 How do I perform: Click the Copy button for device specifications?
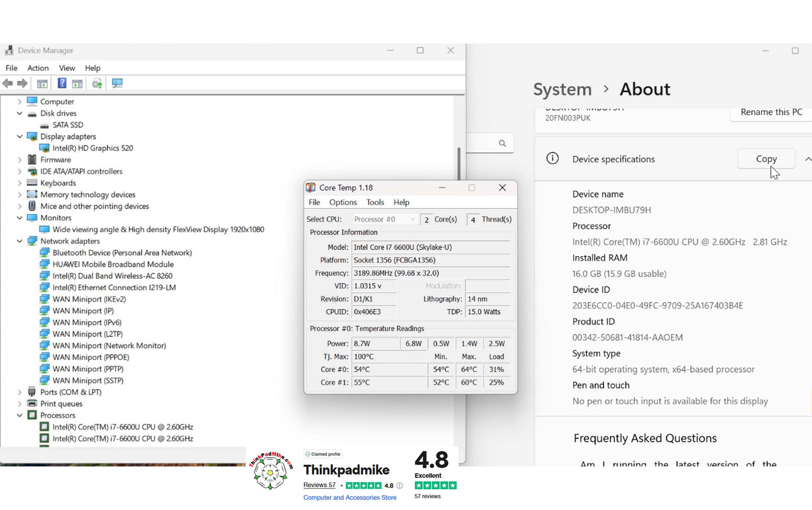pyautogui.click(x=766, y=159)
